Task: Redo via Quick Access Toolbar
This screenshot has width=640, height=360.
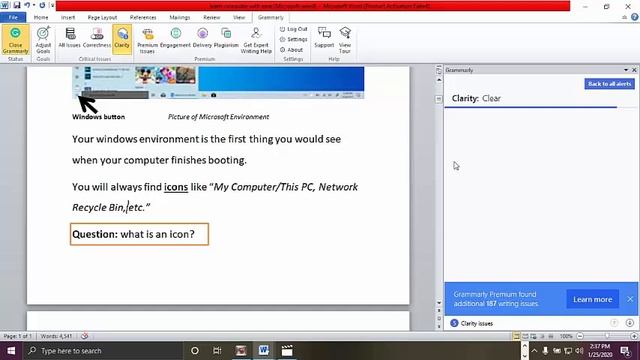Action: 42,5
